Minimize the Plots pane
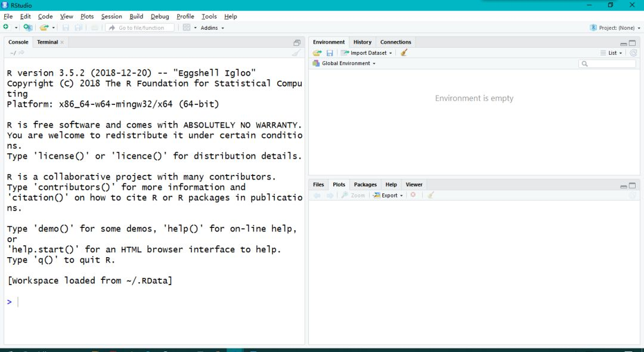 tap(624, 186)
